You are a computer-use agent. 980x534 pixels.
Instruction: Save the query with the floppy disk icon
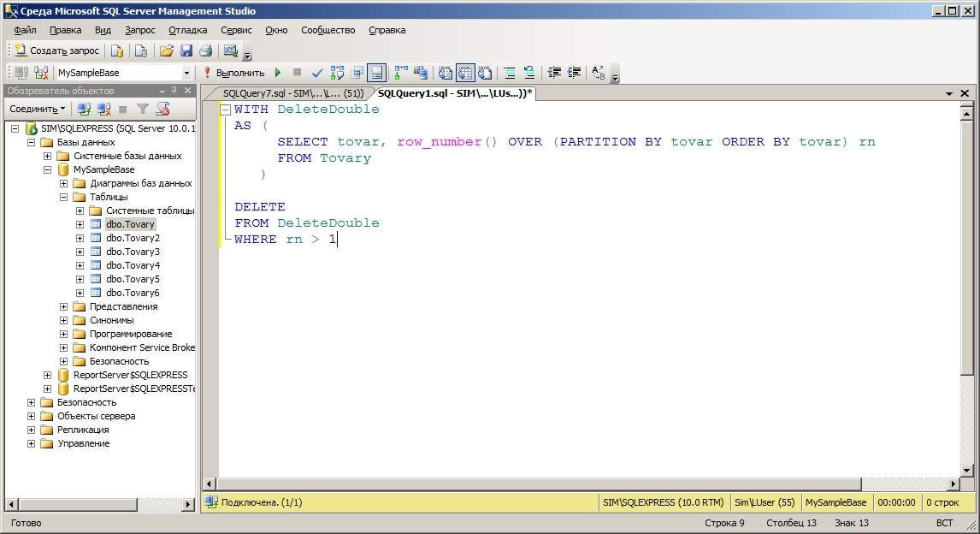coord(186,50)
